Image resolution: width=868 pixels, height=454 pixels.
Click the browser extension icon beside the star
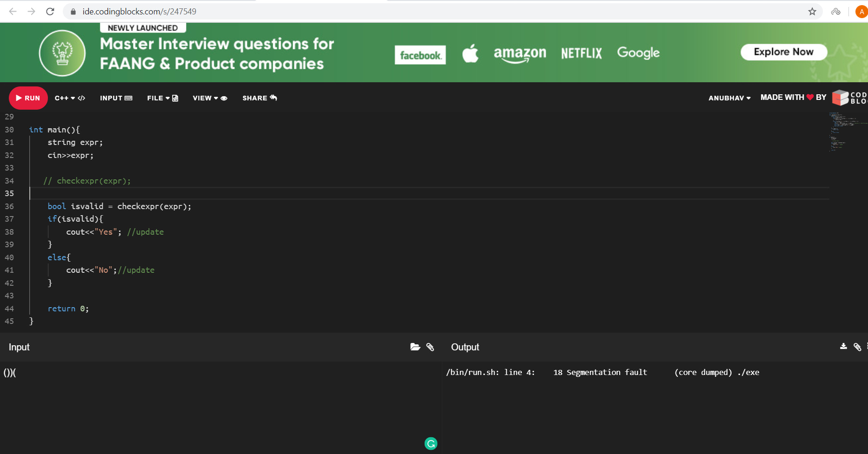click(x=836, y=12)
